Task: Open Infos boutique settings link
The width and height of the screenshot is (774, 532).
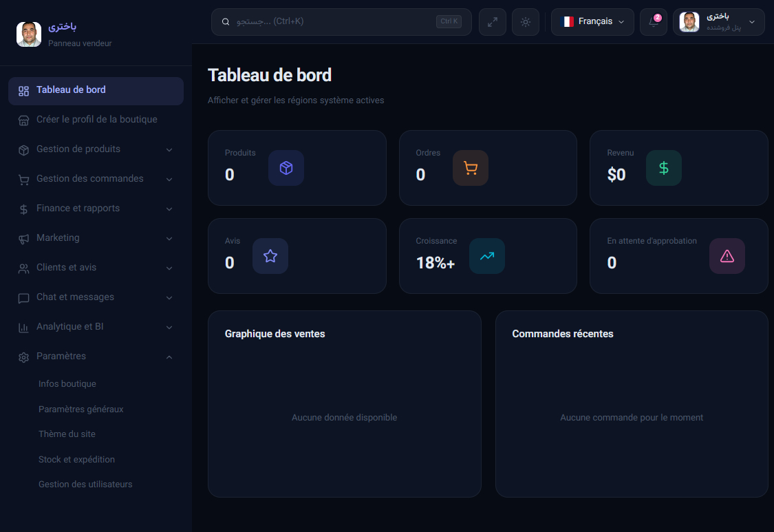Action: tap(67, 384)
